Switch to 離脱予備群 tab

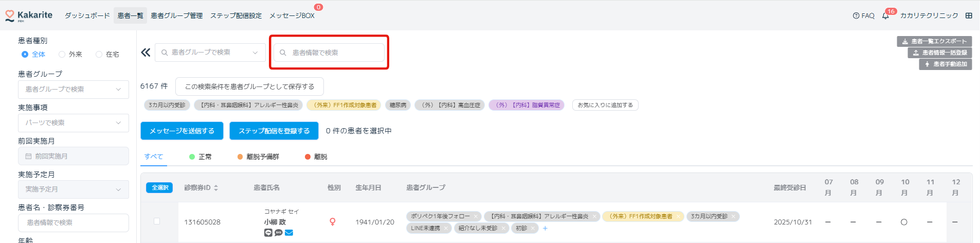coord(258,157)
